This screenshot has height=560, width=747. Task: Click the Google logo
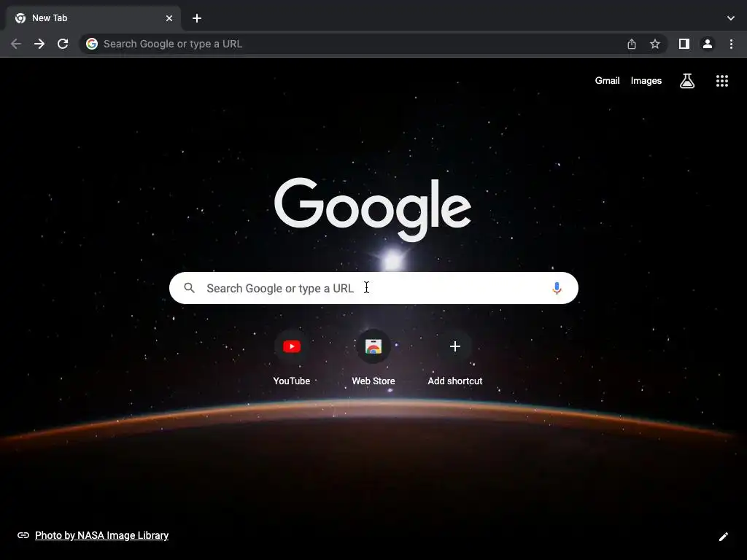pyautogui.click(x=373, y=209)
